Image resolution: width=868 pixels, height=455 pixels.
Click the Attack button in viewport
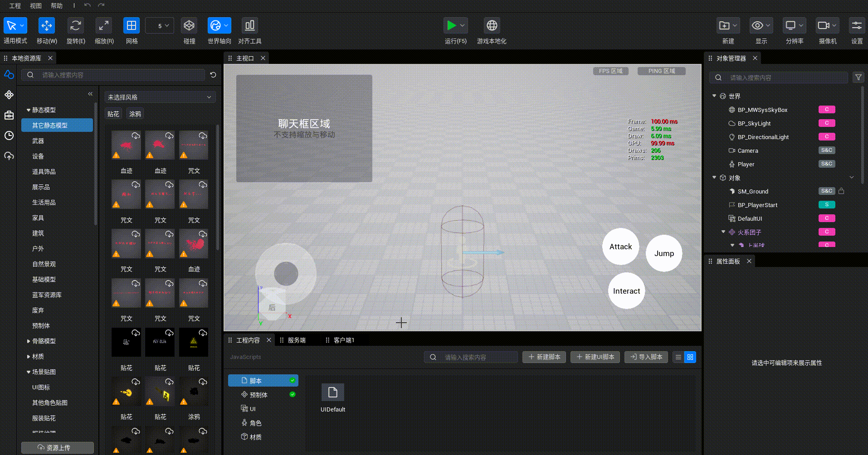tap(620, 247)
